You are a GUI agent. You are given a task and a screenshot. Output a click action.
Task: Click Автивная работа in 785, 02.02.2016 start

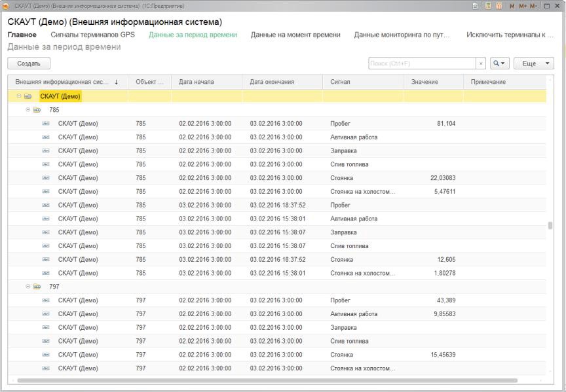click(x=354, y=137)
